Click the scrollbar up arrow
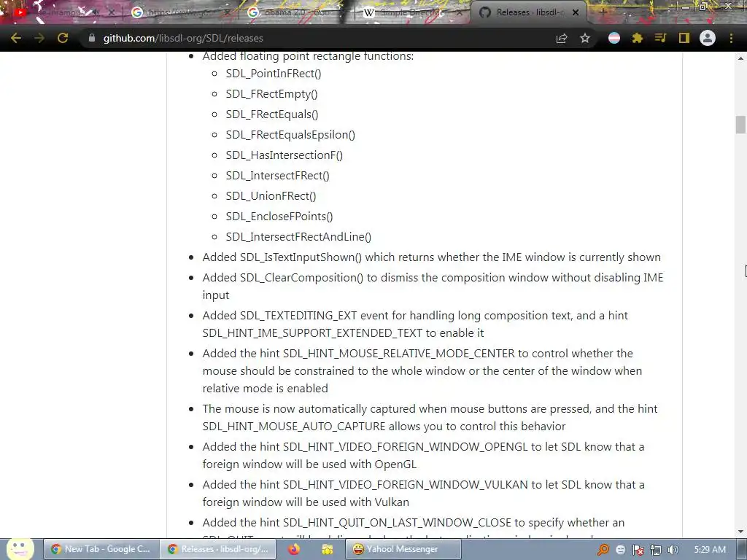Screen dimensions: 747x560 [740, 58]
